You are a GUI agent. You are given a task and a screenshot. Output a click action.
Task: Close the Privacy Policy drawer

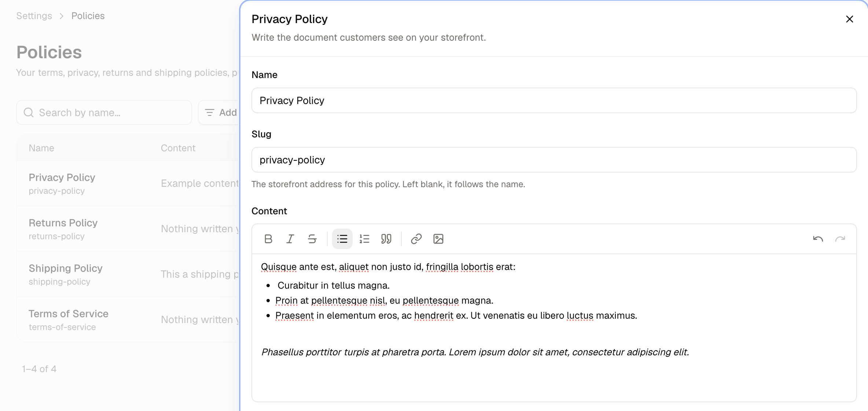850,19
